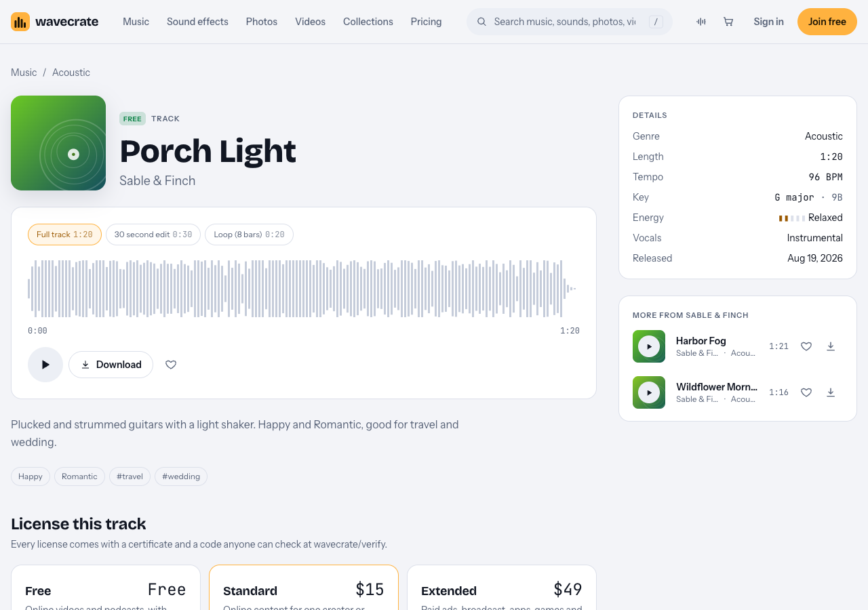The image size is (868, 610).
Task: Open the #travel tag
Action: [130, 476]
